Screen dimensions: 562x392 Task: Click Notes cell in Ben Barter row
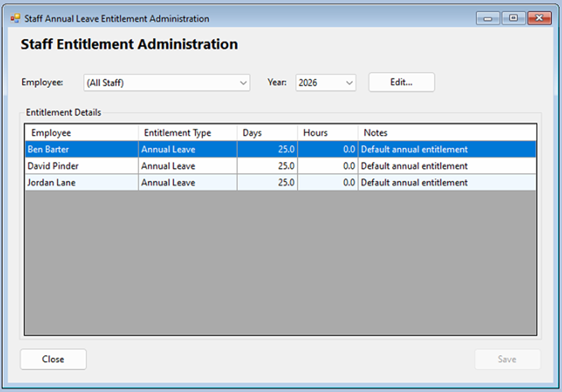pos(447,149)
